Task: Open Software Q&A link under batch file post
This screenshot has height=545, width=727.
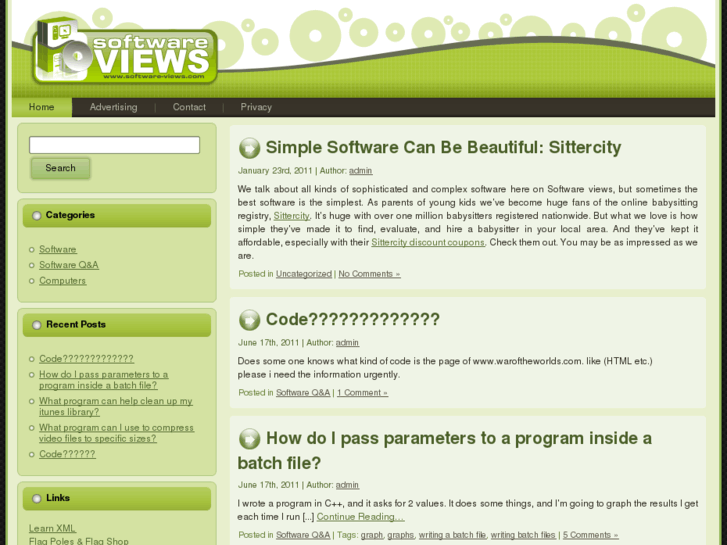Action: 303,535
